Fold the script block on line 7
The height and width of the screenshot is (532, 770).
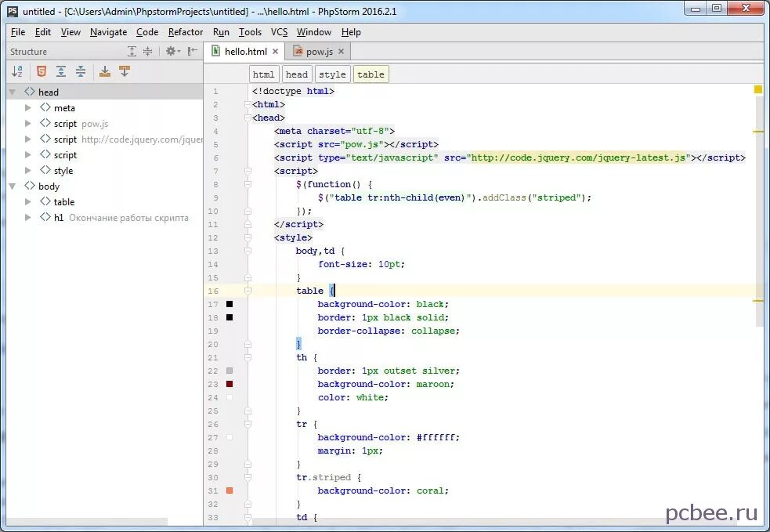pos(248,171)
